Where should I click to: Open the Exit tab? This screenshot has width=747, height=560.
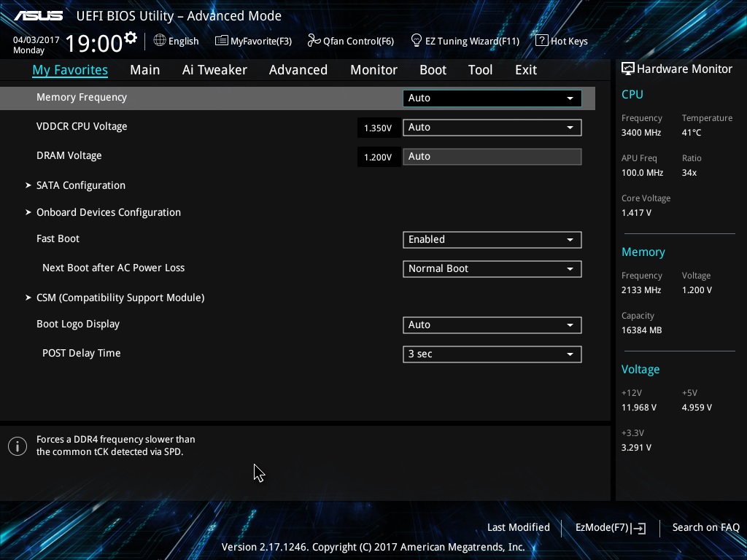[526, 70]
